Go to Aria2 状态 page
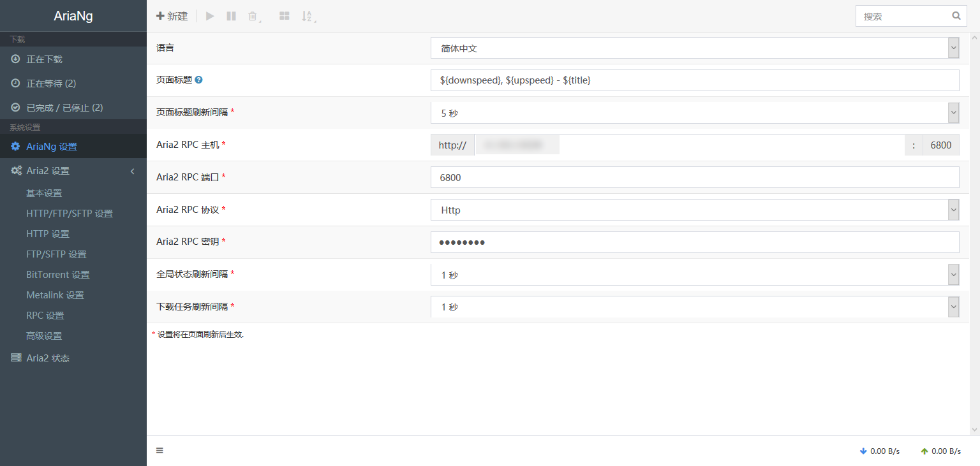980x466 pixels. (47, 358)
